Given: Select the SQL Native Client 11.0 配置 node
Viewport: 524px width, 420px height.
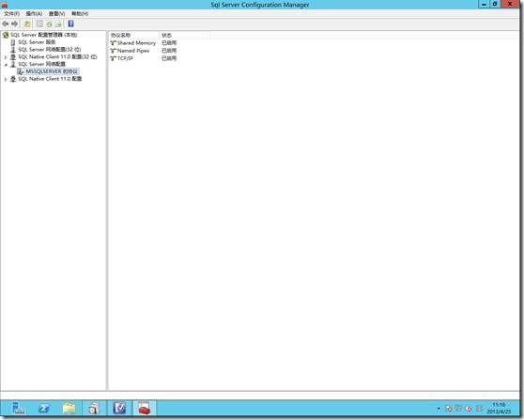Looking at the screenshot, I should [50, 79].
